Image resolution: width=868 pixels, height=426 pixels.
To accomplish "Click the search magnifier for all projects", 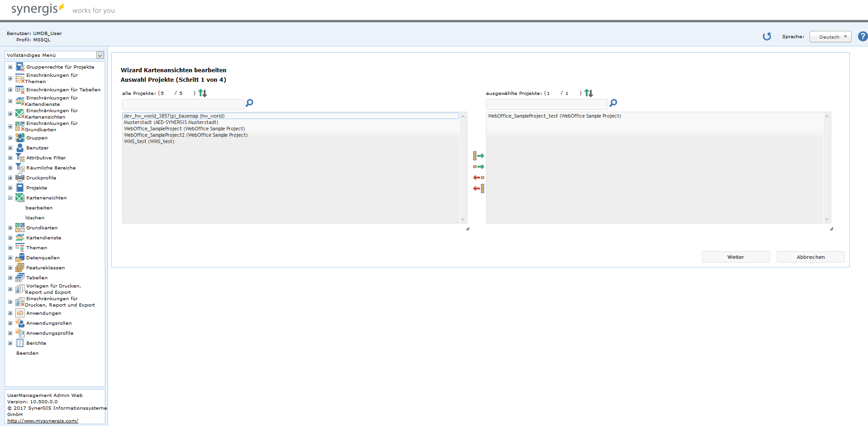I will [x=249, y=104].
